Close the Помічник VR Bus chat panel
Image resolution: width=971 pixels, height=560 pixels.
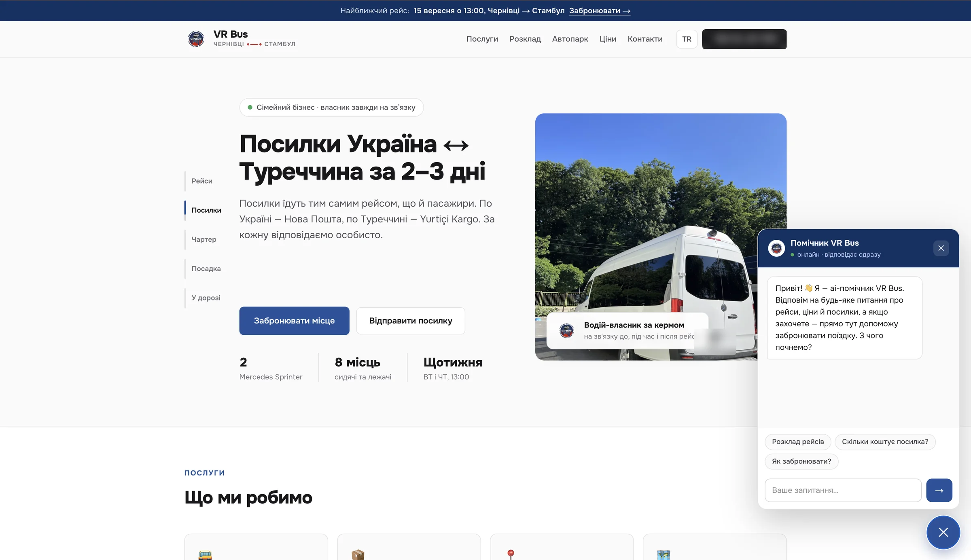[941, 248]
